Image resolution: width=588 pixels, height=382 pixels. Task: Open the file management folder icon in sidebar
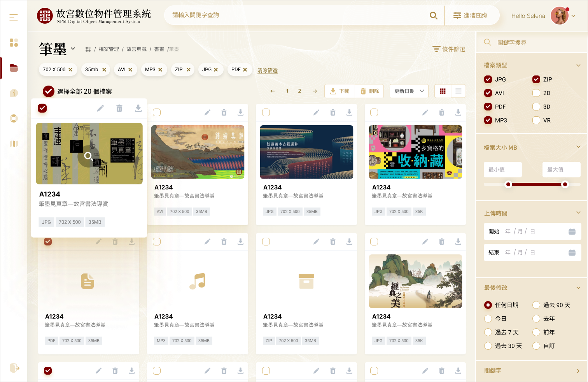point(14,68)
